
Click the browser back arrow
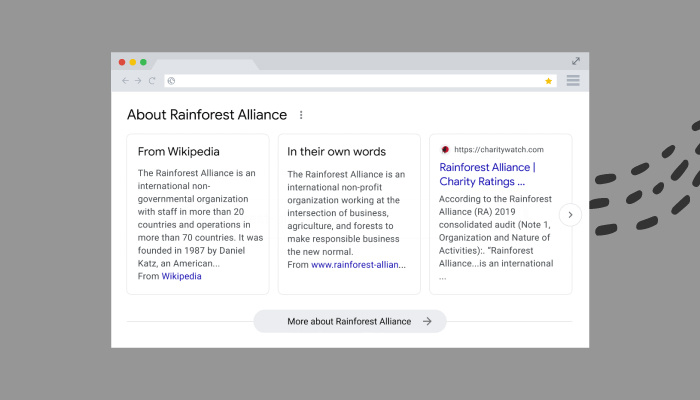click(x=125, y=81)
